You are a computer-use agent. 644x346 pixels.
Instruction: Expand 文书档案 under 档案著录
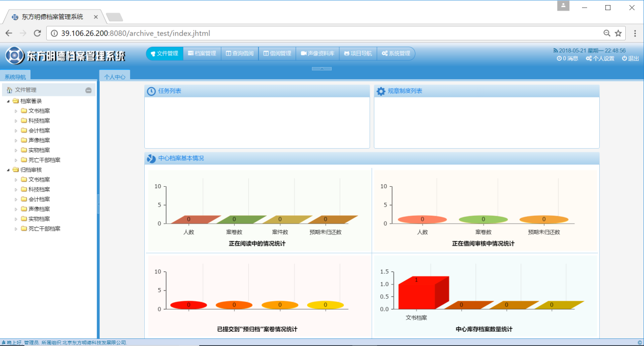(16, 111)
